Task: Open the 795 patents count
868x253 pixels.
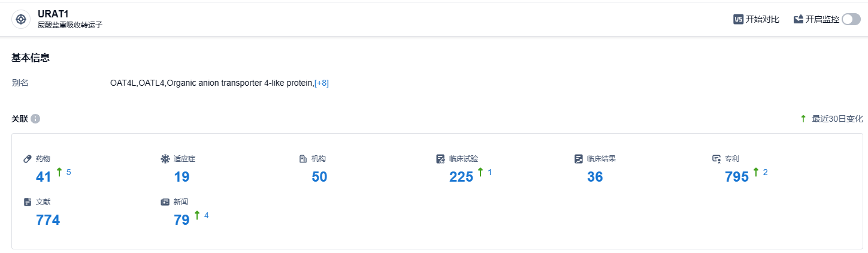Action: 737,177
